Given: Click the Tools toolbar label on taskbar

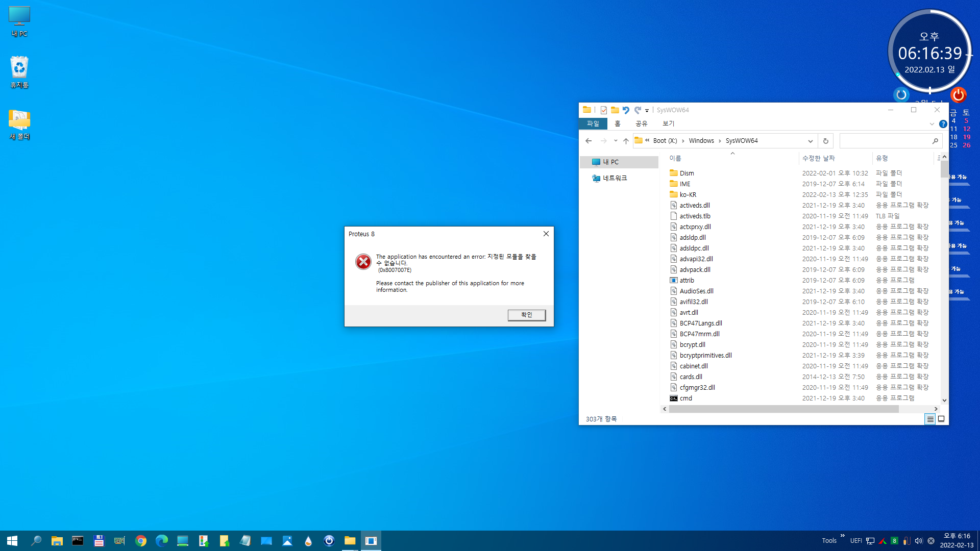Looking at the screenshot, I should pyautogui.click(x=829, y=541).
